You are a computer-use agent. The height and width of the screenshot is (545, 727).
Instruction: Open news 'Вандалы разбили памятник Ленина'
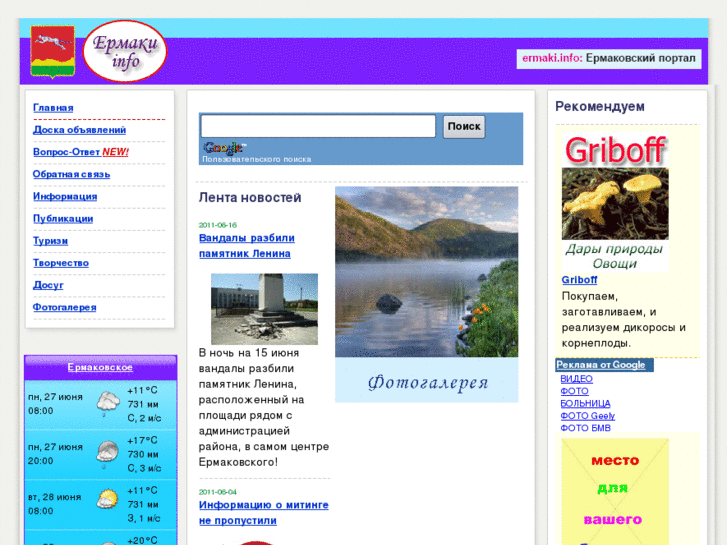coord(247,246)
